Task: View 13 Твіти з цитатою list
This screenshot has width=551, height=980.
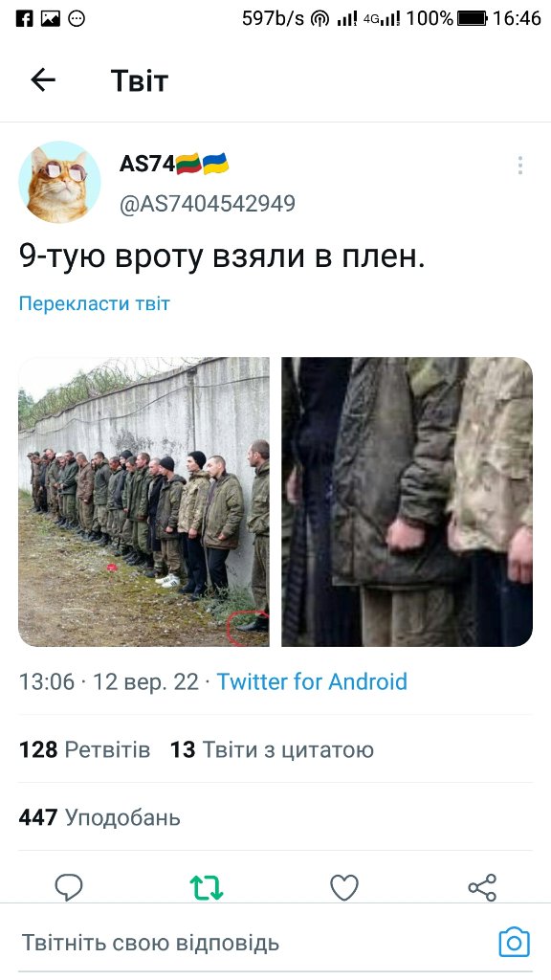Action: (x=272, y=749)
